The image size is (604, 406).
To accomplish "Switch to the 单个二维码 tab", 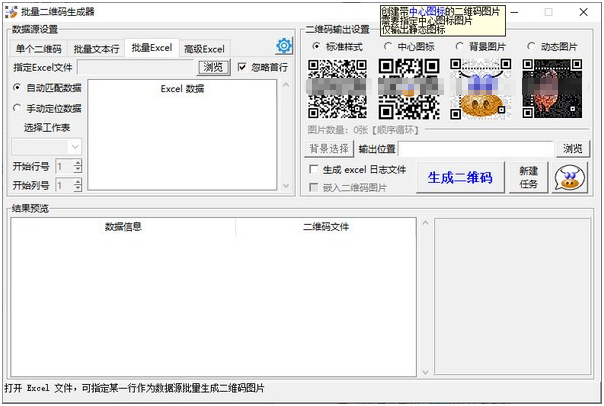I will (x=38, y=48).
